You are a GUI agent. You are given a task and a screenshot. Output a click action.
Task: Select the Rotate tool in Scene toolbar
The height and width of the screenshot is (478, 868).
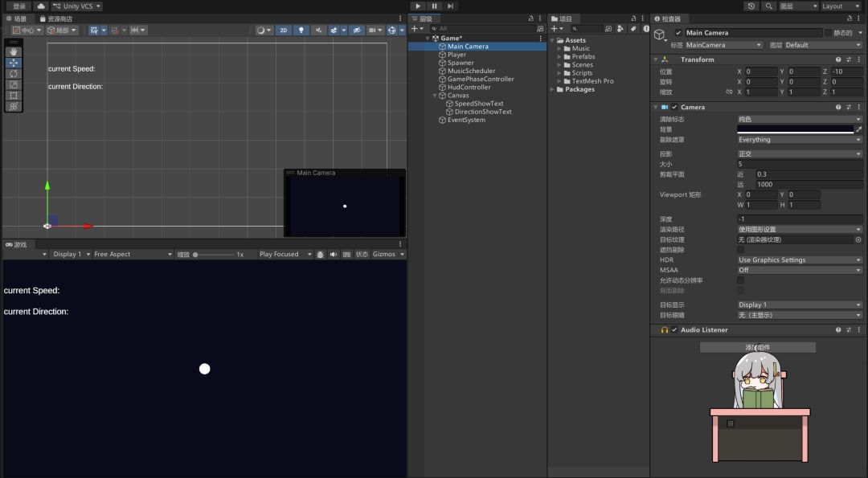click(x=14, y=74)
